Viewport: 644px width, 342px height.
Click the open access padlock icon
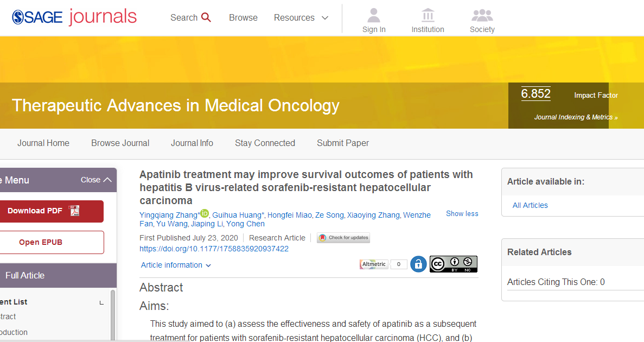pos(418,264)
